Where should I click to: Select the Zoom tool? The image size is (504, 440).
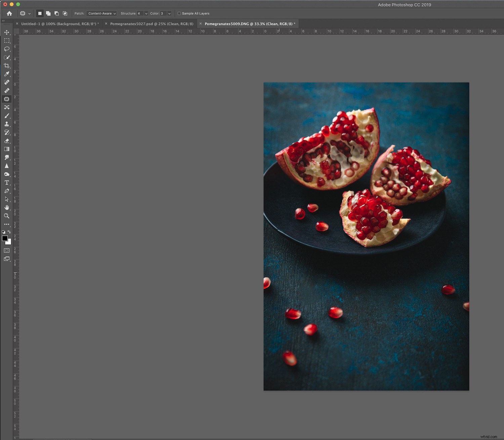(x=7, y=216)
